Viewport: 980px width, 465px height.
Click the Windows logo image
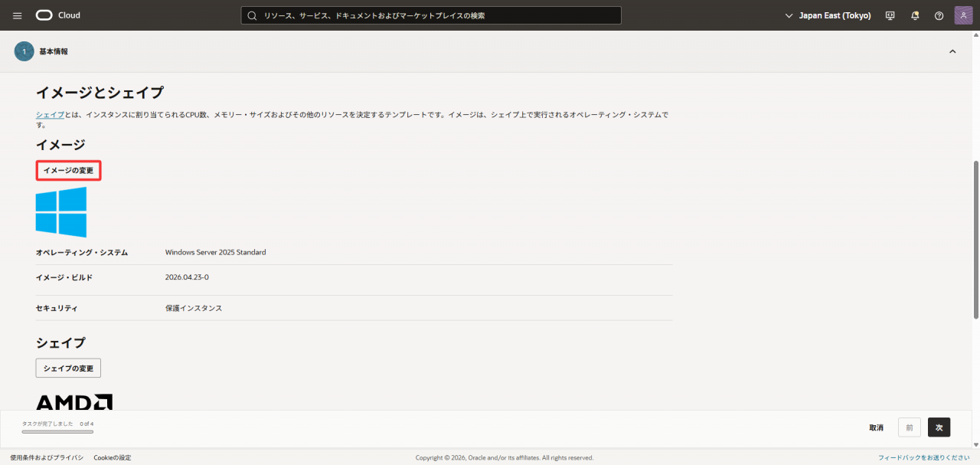point(61,212)
